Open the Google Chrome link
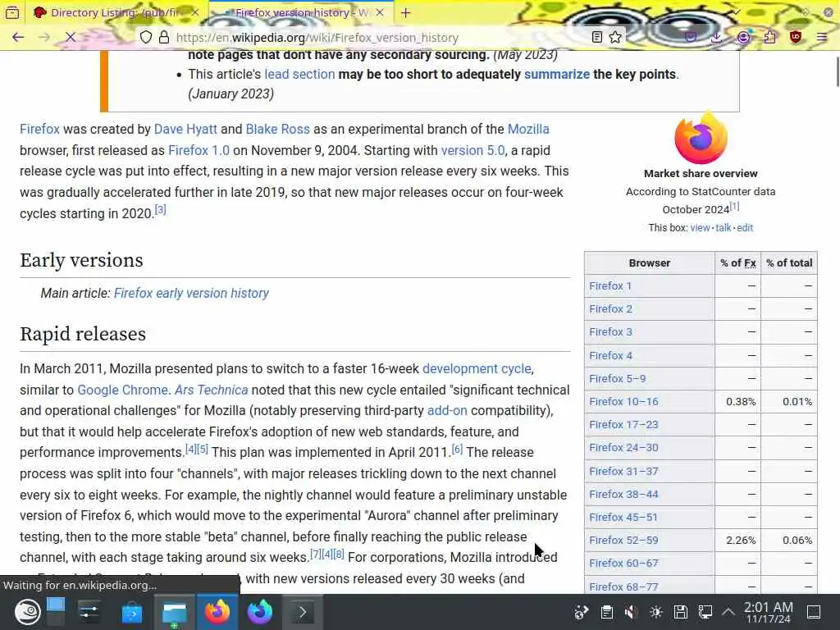 (x=123, y=390)
